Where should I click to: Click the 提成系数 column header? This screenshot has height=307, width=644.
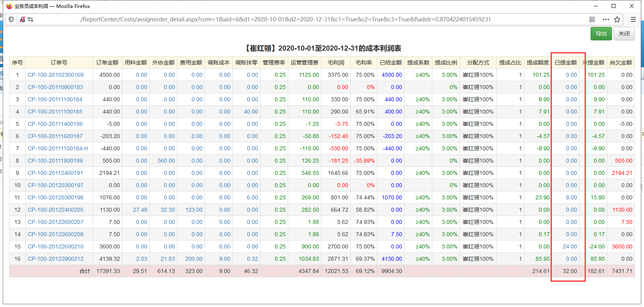pos(418,63)
